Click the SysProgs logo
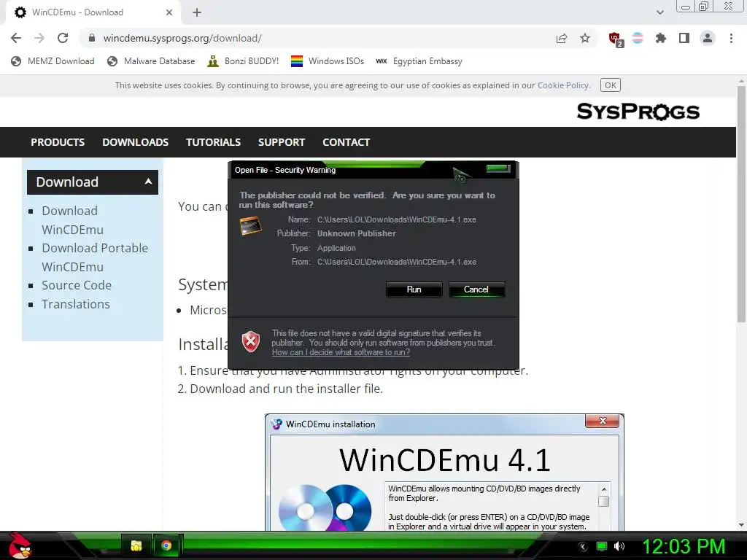747x560 pixels. (638, 112)
